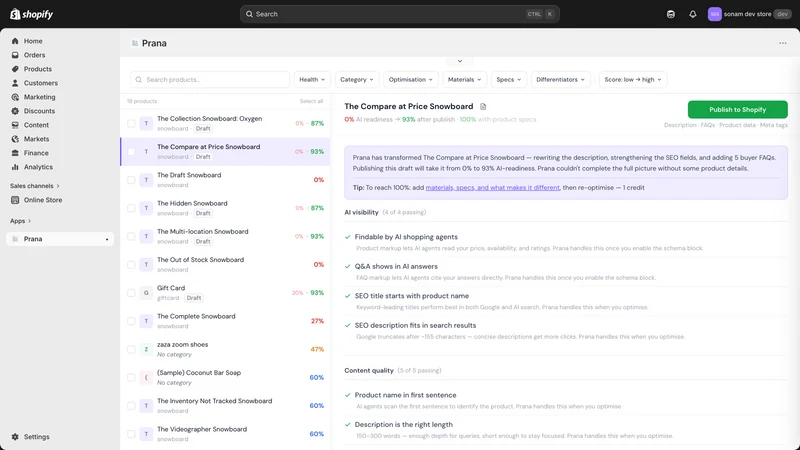This screenshot has width=800, height=450.
Task: Open the Health filter dropdown
Action: (312, 80)
